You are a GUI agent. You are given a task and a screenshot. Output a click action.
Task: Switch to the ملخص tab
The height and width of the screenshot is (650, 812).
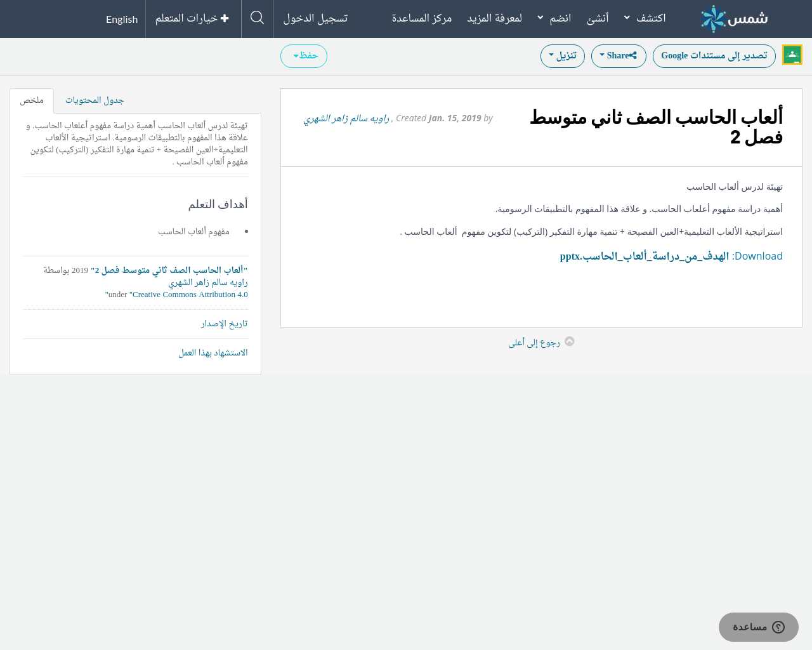32,101
